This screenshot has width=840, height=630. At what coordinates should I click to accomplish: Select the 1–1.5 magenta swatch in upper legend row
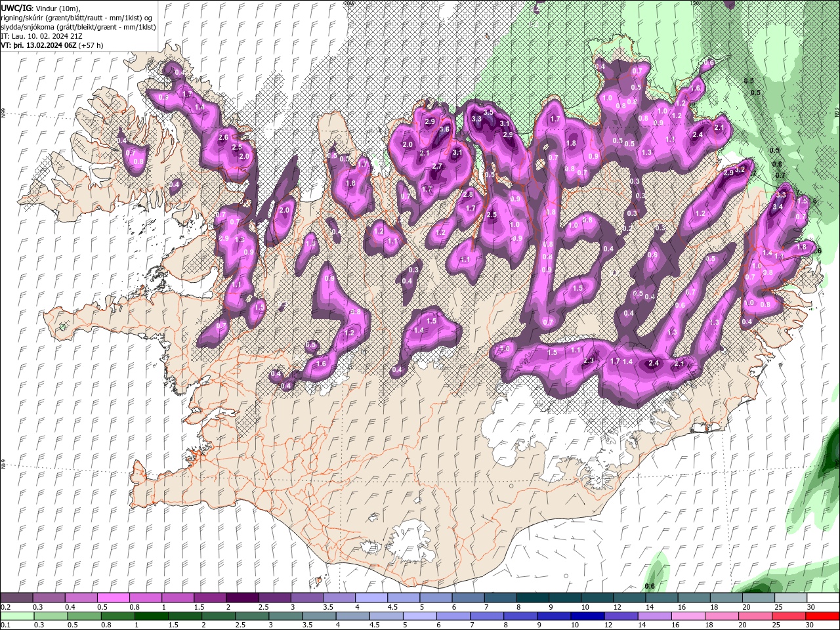coord(178,598)
